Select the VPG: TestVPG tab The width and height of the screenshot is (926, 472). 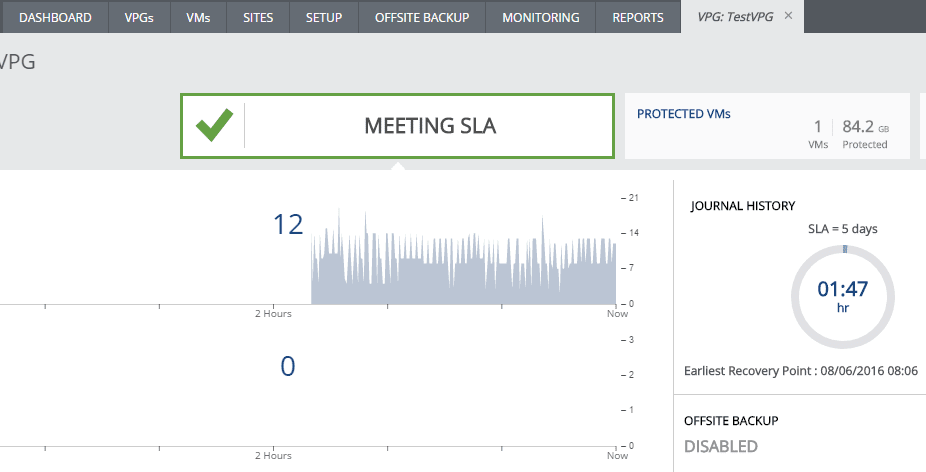click(730, 17)
